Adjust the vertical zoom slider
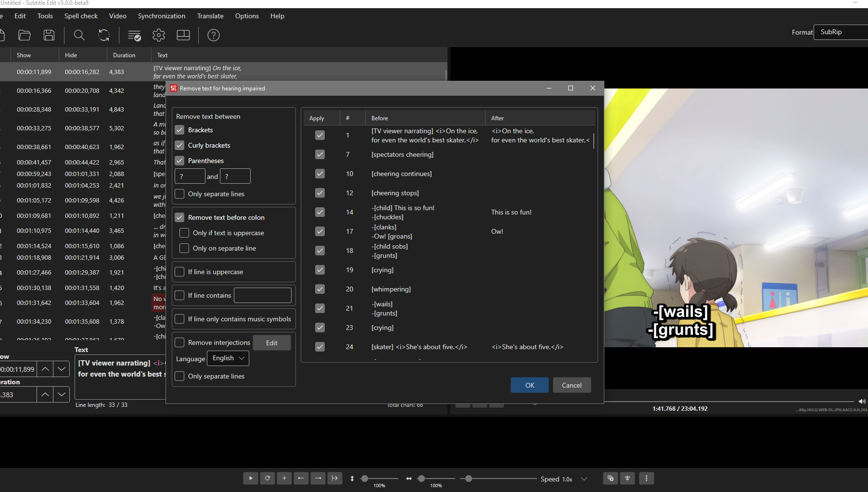The width and height of the screenshot is (868, 492). click(x=379, y=479)
